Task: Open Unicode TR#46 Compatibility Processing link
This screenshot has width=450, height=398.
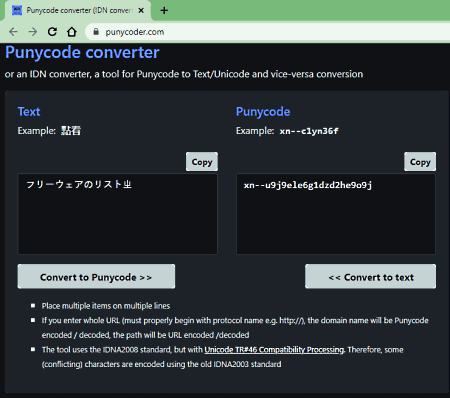Action: 274,350
